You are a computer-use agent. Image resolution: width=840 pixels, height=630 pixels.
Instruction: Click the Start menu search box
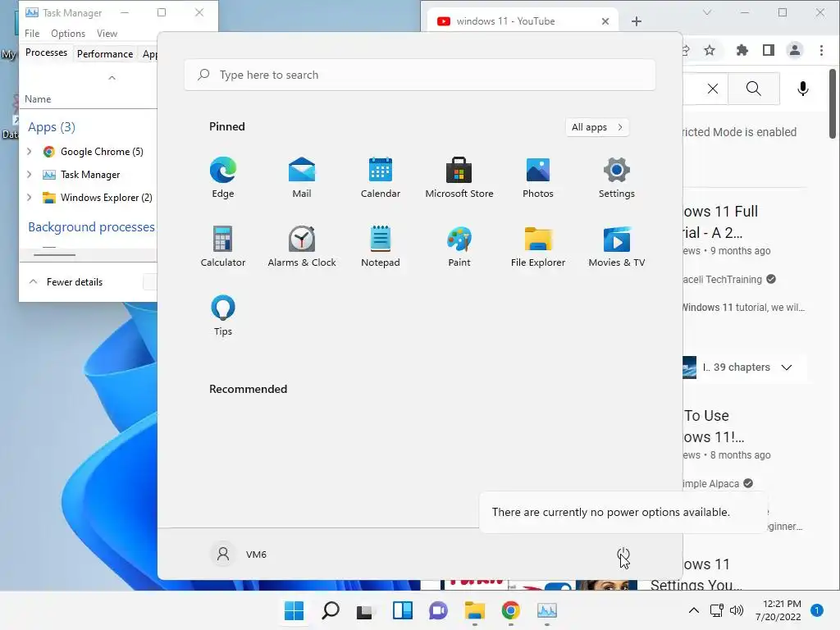419,75
